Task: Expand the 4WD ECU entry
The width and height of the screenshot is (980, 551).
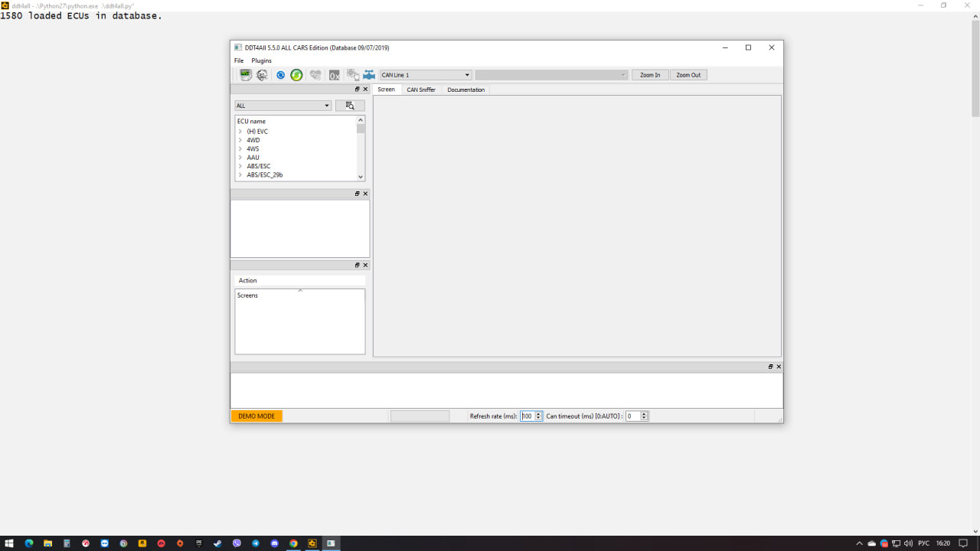Action: click(240, 140)
